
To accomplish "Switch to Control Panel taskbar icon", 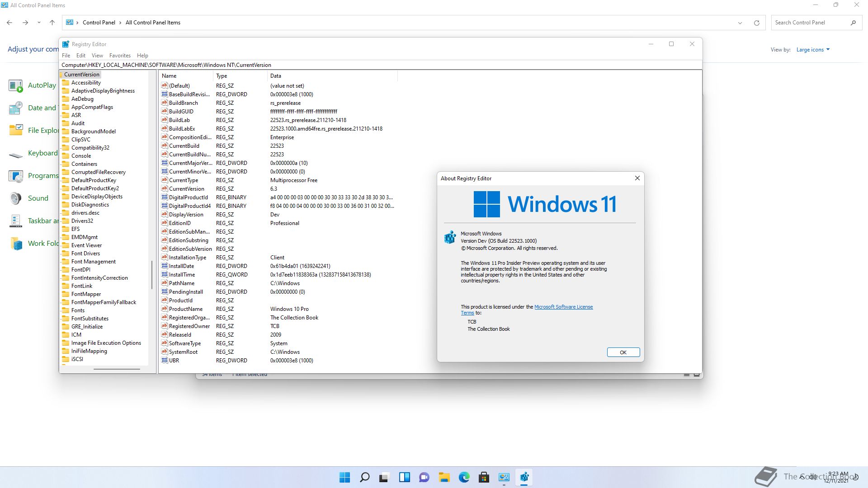I will tap(504, 477).
